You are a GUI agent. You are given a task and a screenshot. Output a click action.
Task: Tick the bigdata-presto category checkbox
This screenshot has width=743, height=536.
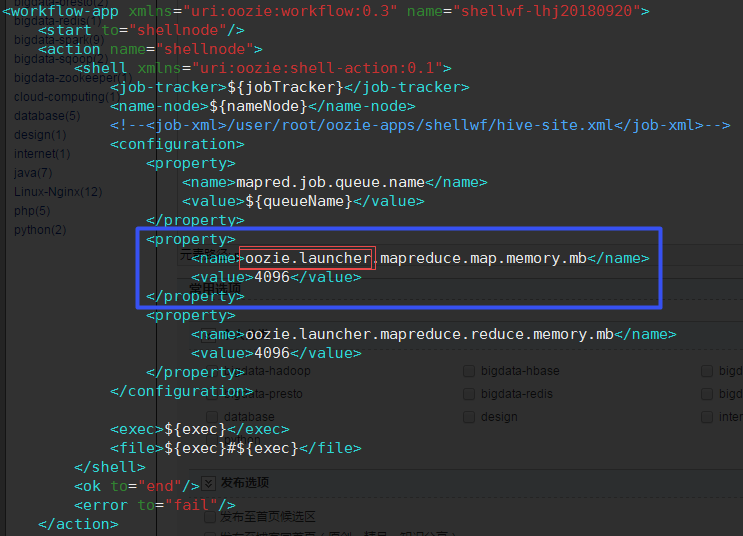[x=212, y=394]
